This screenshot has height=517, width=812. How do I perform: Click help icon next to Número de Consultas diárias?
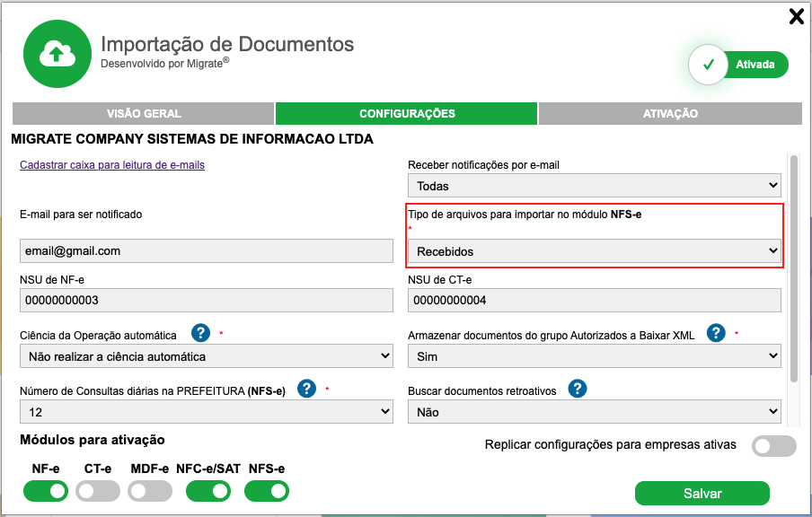coord(307,389)
